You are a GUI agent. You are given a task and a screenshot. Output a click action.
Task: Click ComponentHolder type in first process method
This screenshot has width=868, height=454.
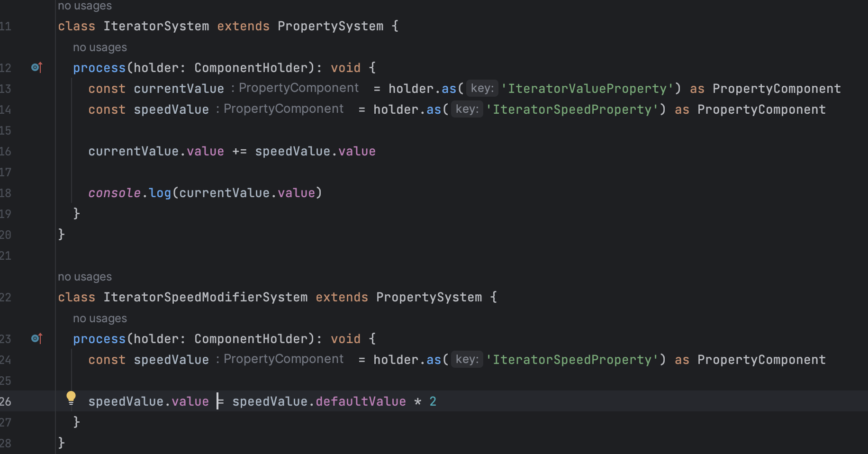point(251,68)
